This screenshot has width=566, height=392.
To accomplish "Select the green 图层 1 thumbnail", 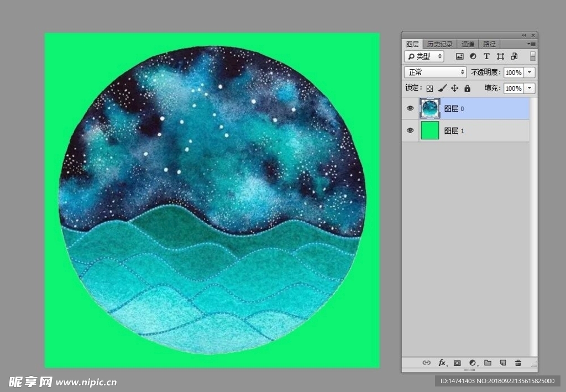I will pyautogui.click(x=429, y=130).
